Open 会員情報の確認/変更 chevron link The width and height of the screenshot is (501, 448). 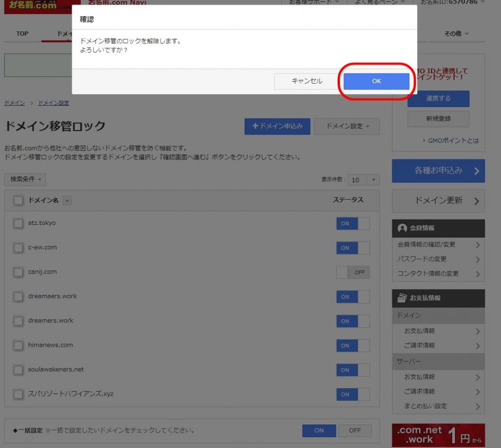[x=438, y=245]
